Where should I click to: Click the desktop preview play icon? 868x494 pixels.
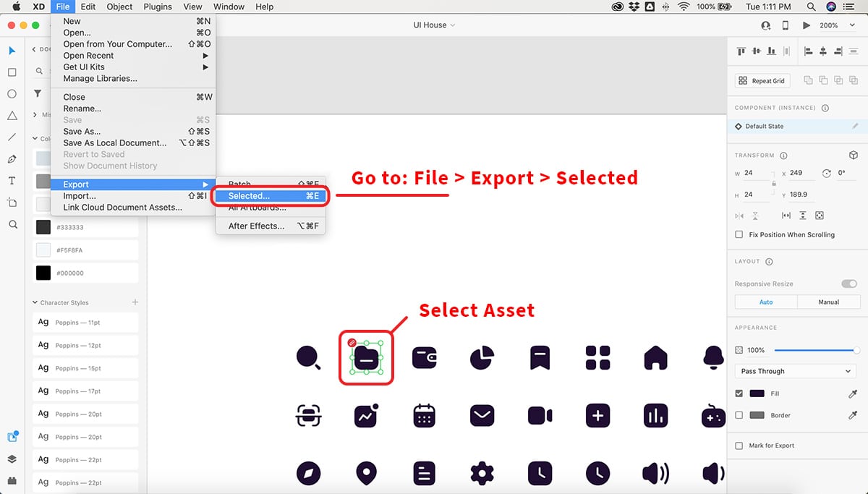coord(807,25)
